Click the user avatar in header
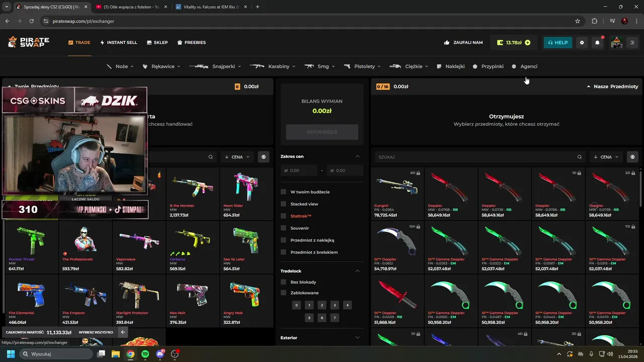Viewport: 644px width, 362px height. [x=616, y=43]
